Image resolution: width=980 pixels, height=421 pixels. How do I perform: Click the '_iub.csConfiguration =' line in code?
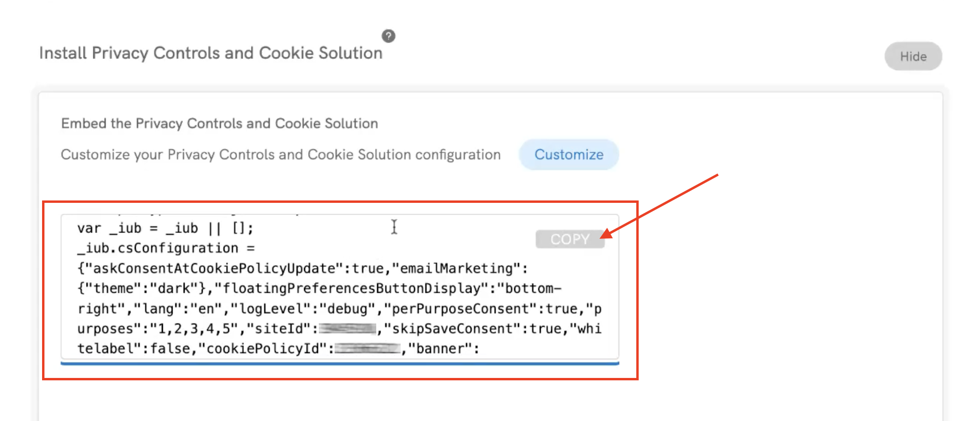(166, 248)
